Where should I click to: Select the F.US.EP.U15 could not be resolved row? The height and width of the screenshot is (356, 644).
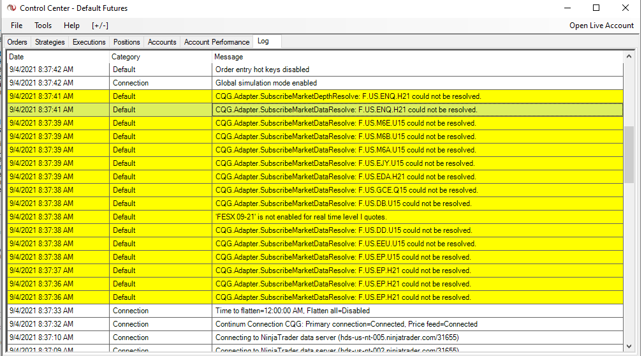click(315, 257)
